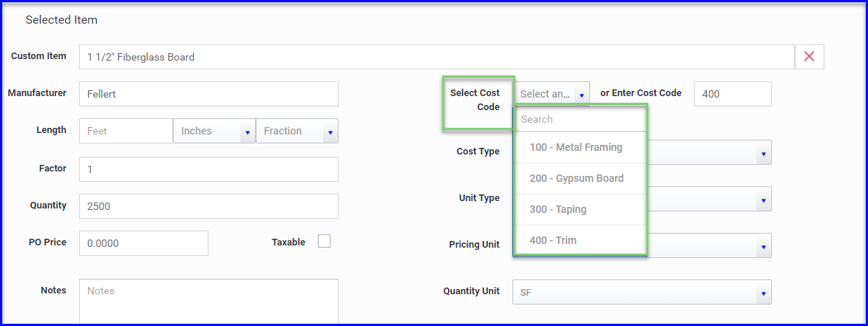Screen dimensions: 868x326
Task: Click the cost code Search box
Action: pyautogui.click(x=580, y=119)
